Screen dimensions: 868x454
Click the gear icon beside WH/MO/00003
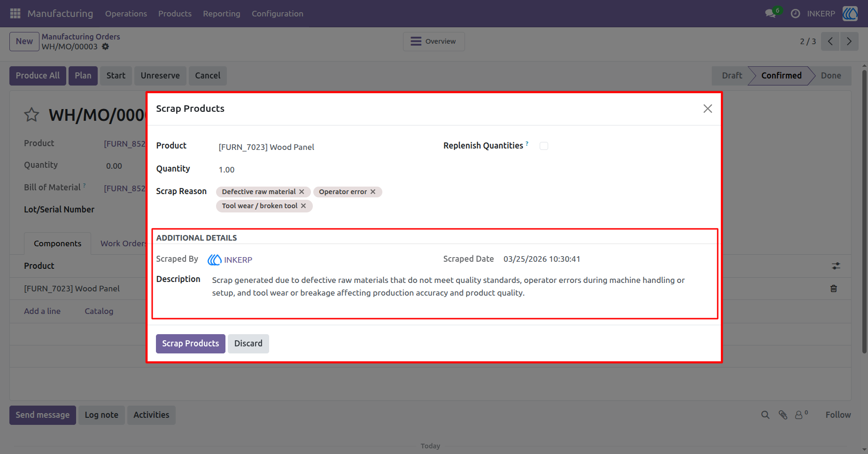pos(106,47)
